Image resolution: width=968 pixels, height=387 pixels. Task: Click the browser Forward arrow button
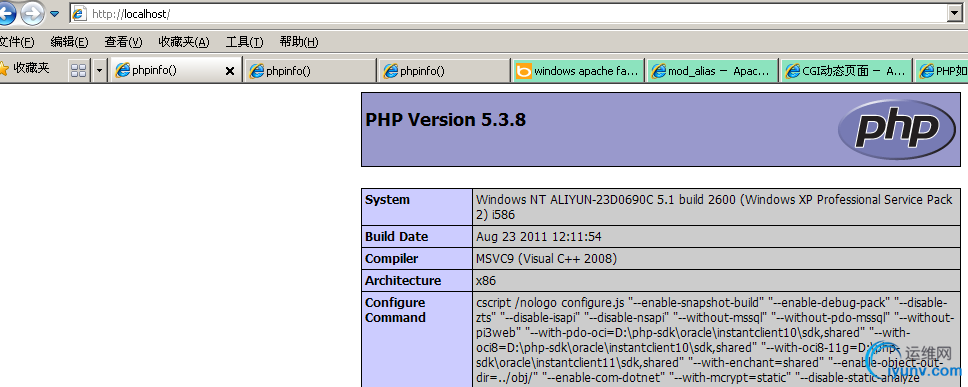pos(32,14)
